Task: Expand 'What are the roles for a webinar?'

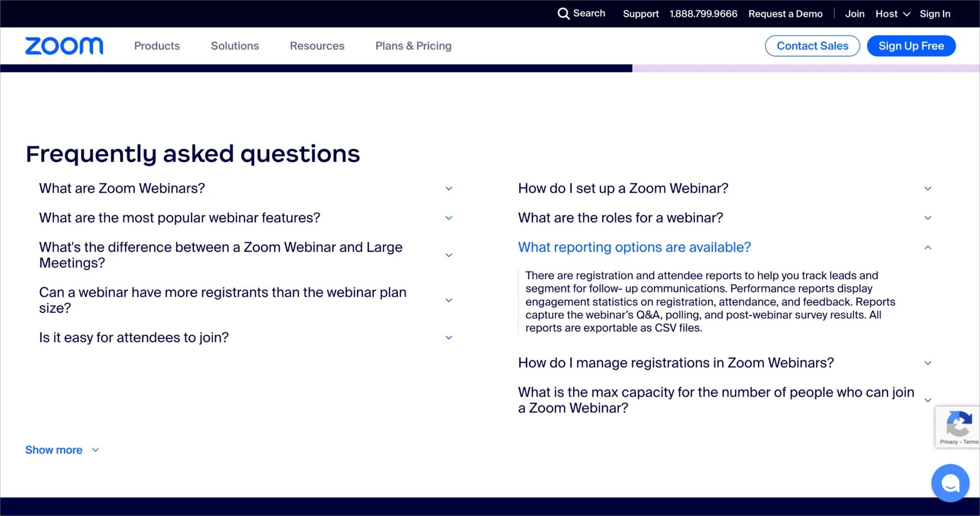Action: coord(927,218)
